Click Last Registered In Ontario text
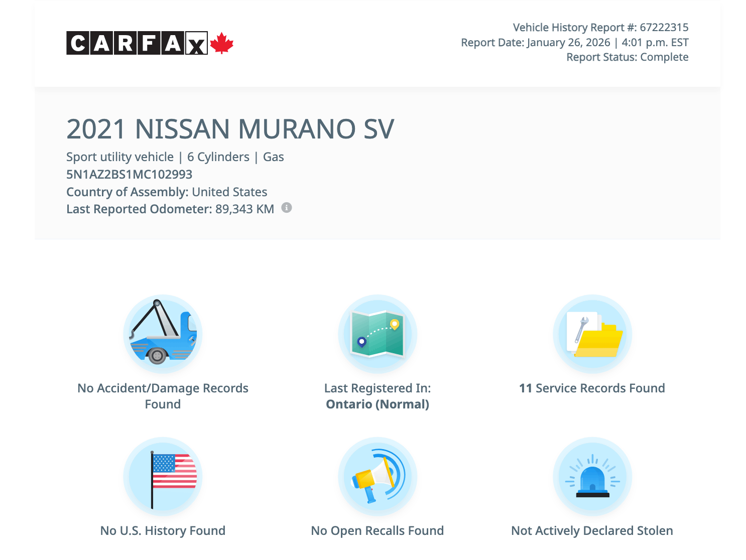The height and width of the screenshot is (560, 746). click(x=378, y=396)
